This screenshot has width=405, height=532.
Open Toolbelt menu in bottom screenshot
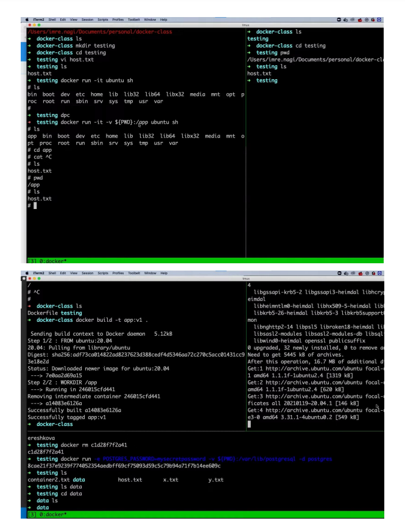click(x=134, y=273)
